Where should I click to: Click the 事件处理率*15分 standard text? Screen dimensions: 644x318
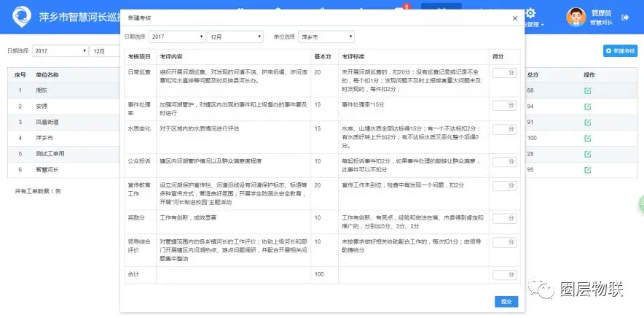pyautogui.click(x=363, y=104)
